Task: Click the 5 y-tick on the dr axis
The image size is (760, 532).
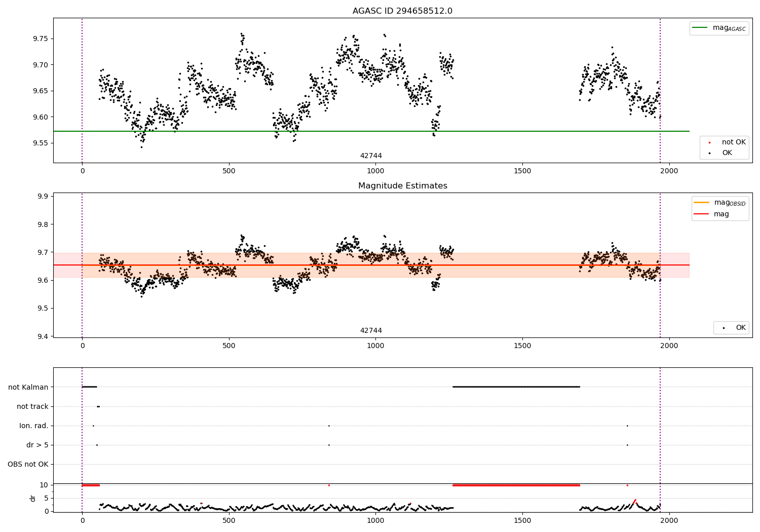Action: [46, 498]
